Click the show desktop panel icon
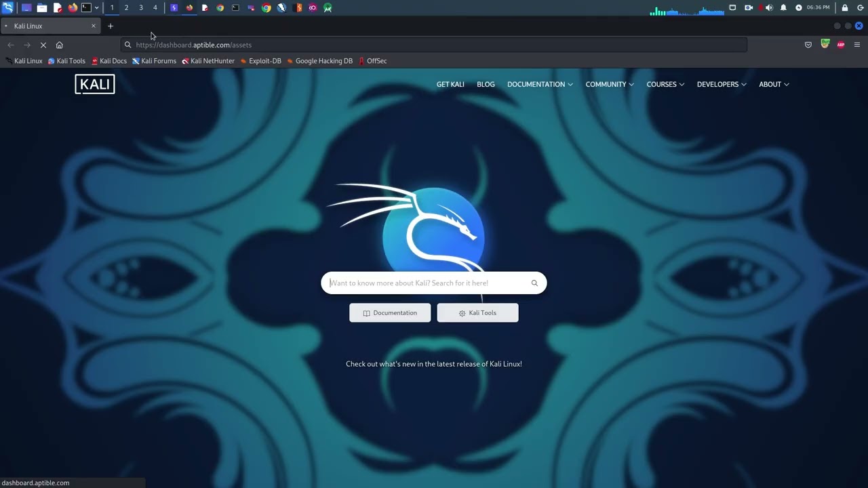 click(x=26, y=7)
